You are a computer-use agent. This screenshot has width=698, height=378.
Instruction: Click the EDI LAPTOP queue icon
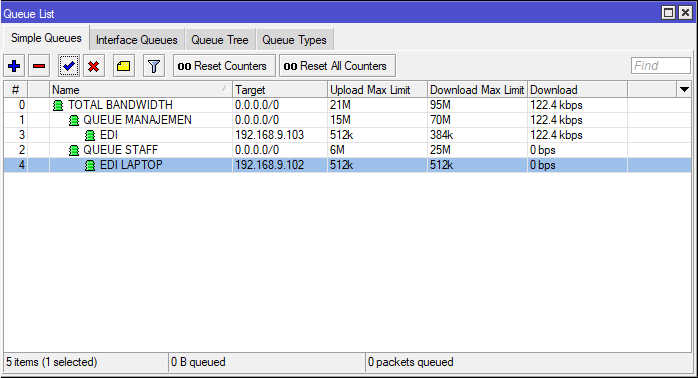click(90, 166)
